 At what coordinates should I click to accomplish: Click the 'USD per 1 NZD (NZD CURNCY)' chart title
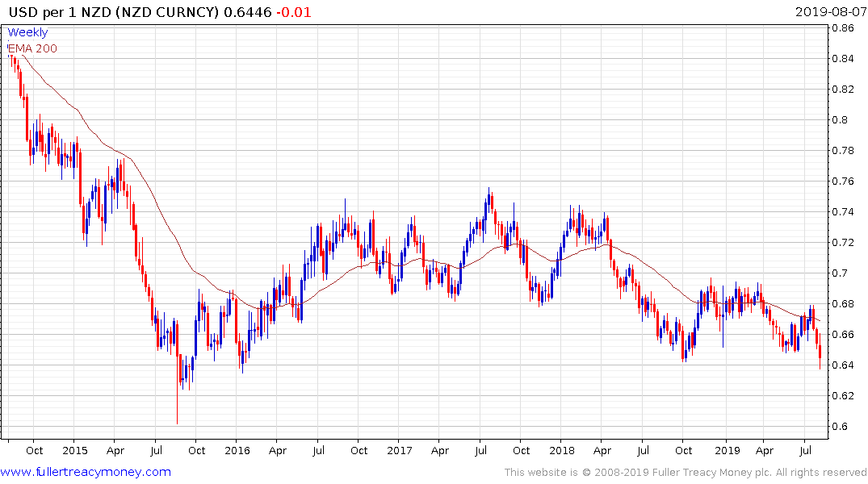point(114,12)
